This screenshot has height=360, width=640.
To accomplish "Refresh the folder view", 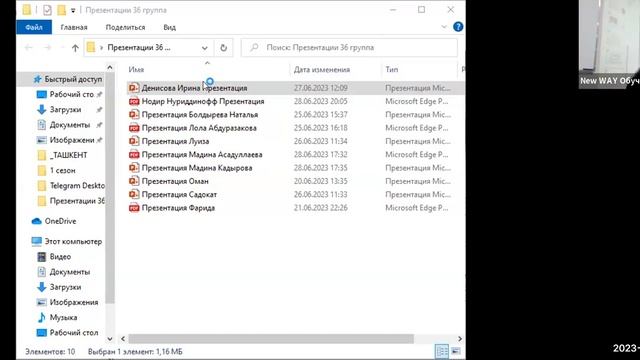I will tap(223, 48).
